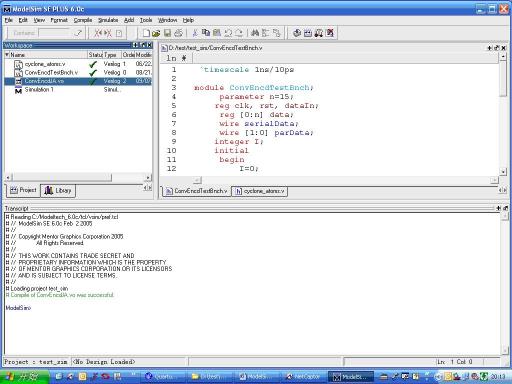Click the editor vertical scrollbar down arrow
Screen dimensions: 512x384
click(x=503, y=172)
